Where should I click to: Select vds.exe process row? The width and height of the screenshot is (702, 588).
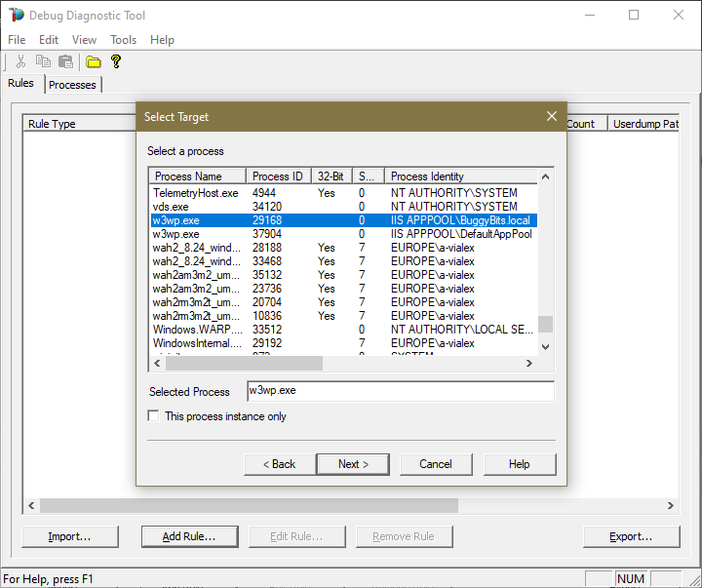click(344, 207)
